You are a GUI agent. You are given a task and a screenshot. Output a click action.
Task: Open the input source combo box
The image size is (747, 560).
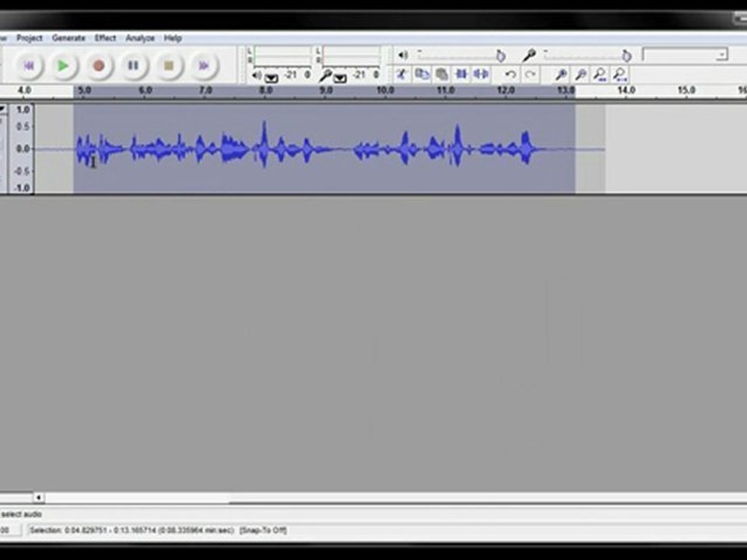[685, 54]
